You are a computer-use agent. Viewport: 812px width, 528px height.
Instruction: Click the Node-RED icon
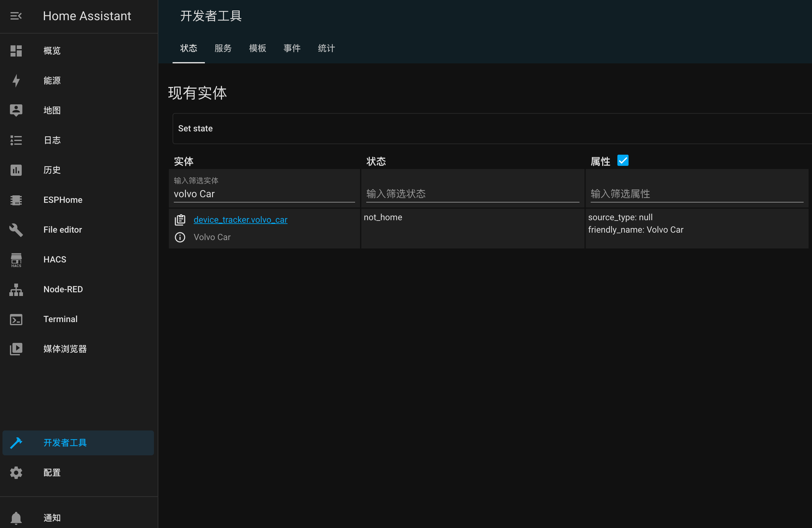(16, 289)
